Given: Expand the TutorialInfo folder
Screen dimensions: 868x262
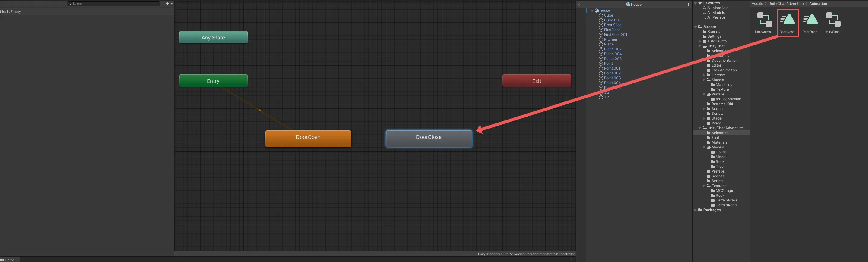Looking at the screenshot, I should click(x=700, y=42).
